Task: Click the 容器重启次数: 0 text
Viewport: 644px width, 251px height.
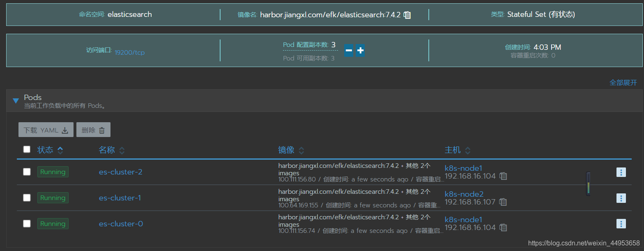Action: (x=533, y=56)
